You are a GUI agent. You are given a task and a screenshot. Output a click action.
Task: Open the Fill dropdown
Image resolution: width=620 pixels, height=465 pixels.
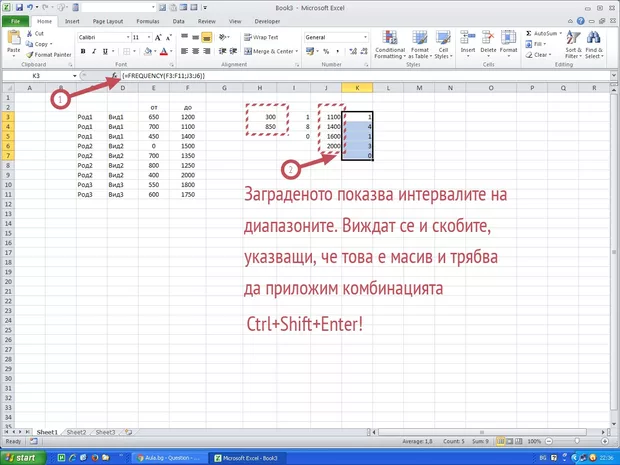tap(536, 44)
